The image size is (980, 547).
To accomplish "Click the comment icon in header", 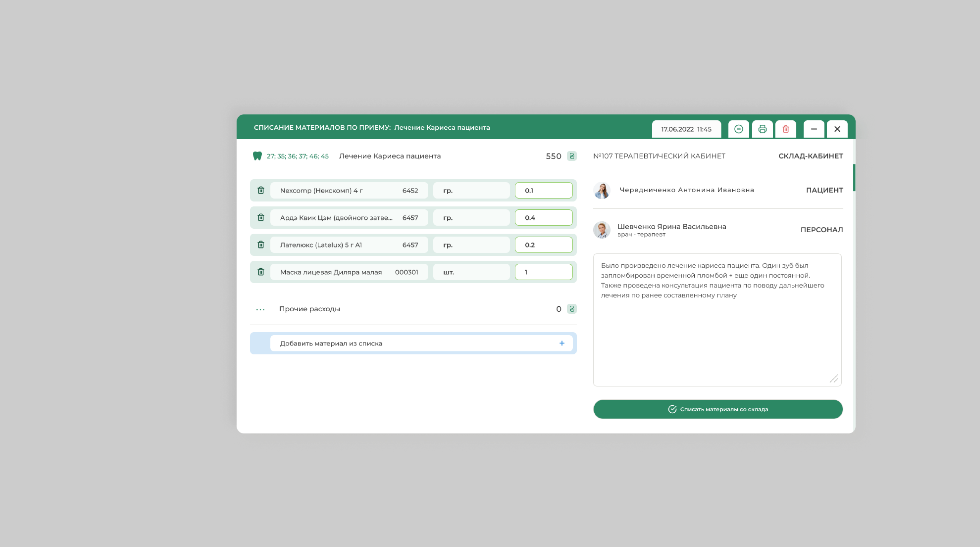I will [739, 129].
